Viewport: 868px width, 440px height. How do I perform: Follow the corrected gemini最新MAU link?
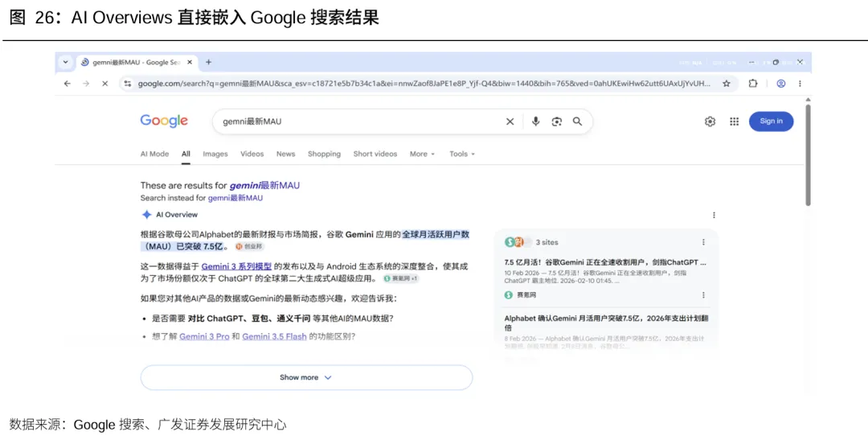pos(264,186)
